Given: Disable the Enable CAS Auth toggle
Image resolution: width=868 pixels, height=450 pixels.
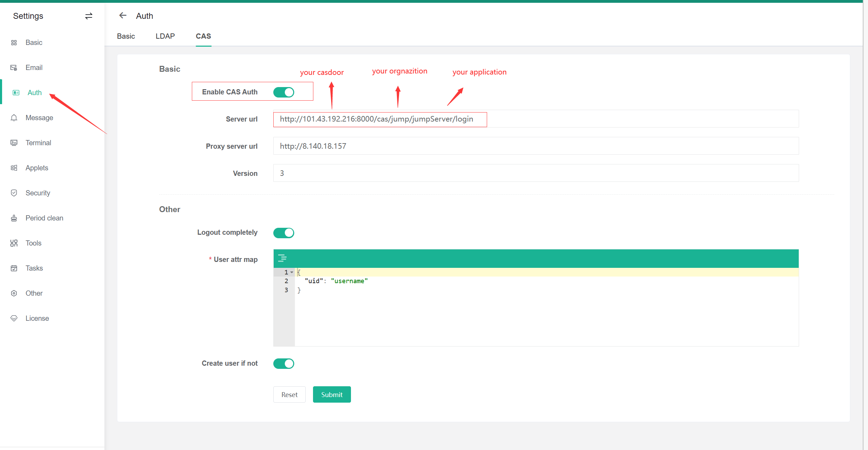Looking at the screenshot, I should 284,92.
